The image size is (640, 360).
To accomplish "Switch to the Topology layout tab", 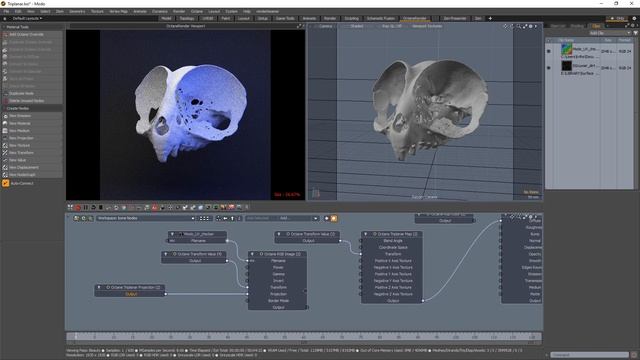I will click(x=187, y=18).
